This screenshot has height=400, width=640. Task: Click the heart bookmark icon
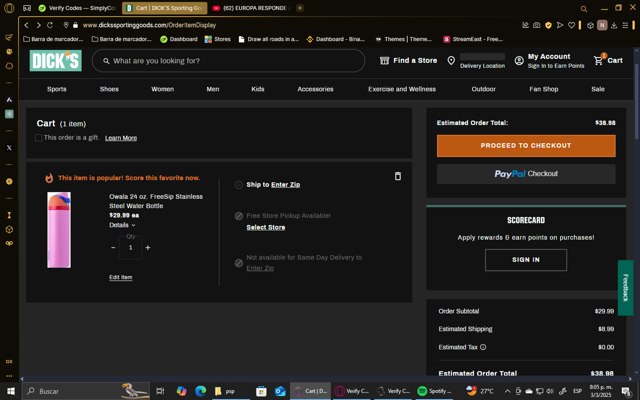click(x=571, y=25)
